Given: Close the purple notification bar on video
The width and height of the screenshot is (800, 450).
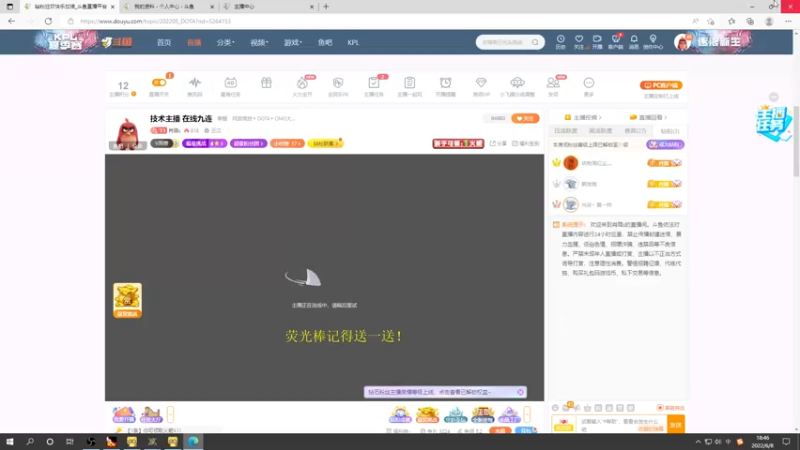Looking at the screenshot, I should (x=520, y=392).
